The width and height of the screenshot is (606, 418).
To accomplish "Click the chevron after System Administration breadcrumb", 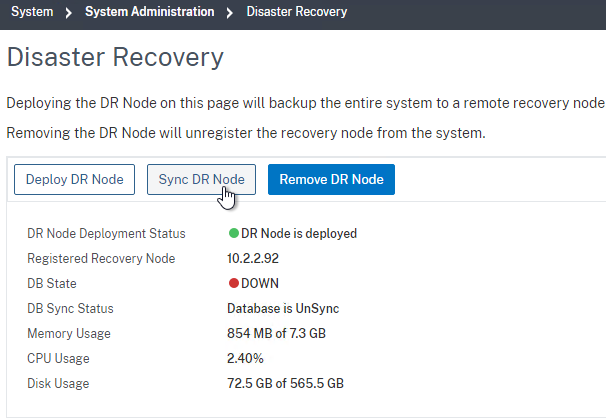I will (230, 13).
